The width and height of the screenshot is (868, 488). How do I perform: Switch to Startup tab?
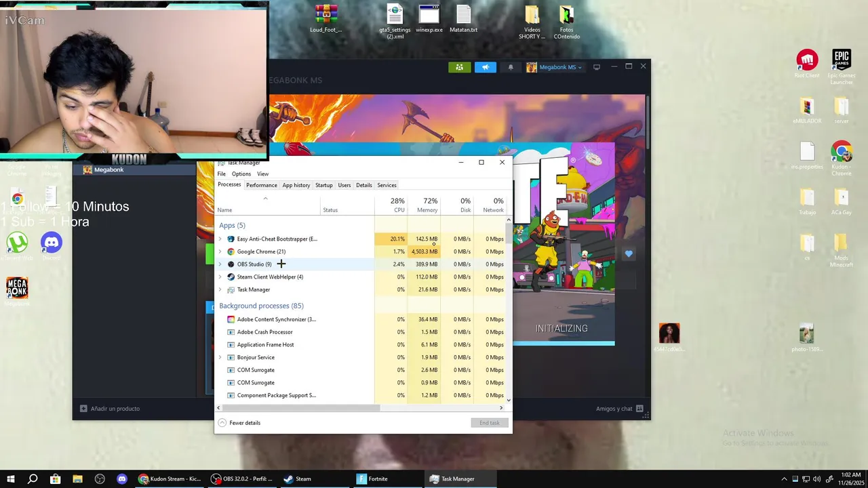coord(324,185)
